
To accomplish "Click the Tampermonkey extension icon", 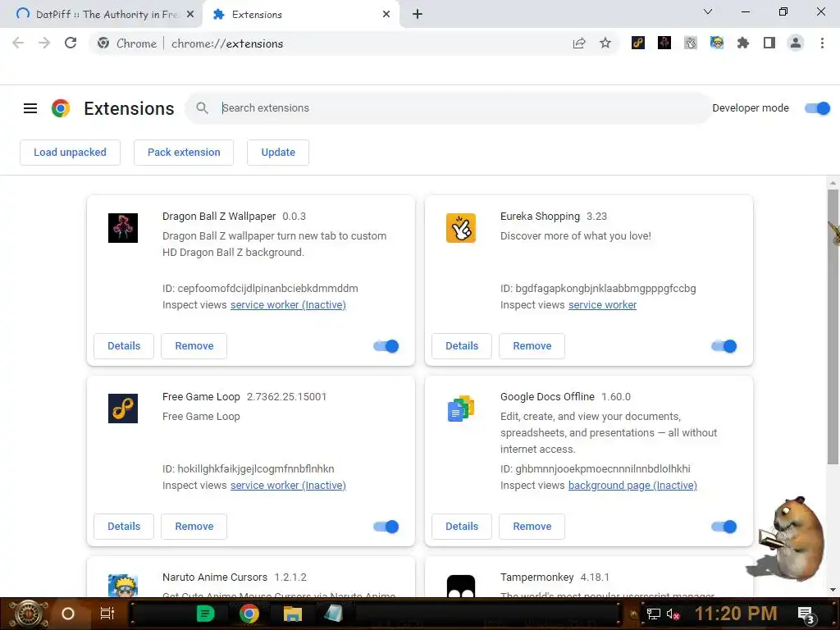I will (461, 586).
